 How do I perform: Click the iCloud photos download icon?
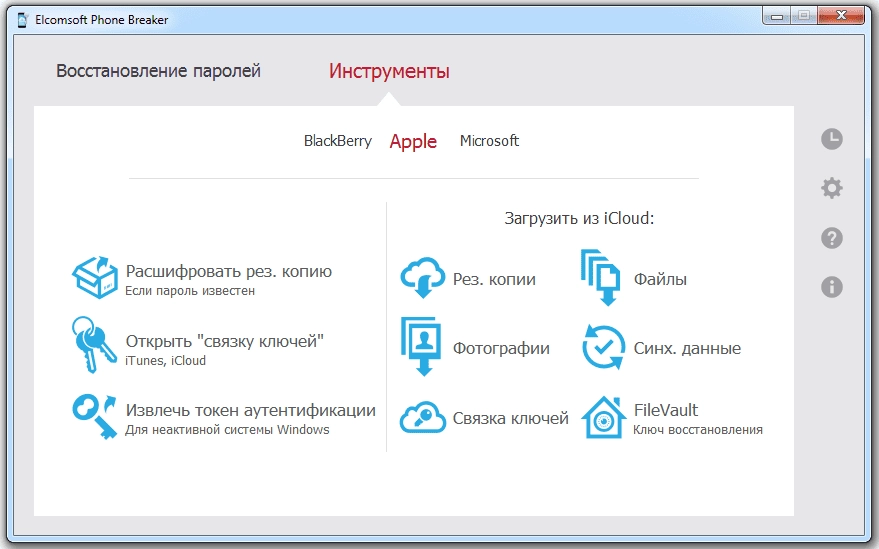click(421, 346)
